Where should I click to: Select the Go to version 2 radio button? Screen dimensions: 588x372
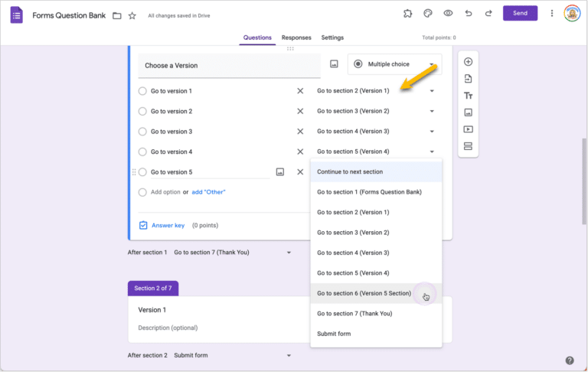tap(142, 112)
